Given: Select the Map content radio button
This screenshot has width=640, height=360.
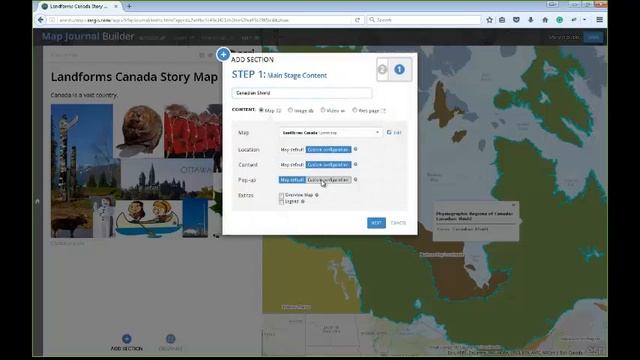Looking at the screenshot, I should click(x=261, y=110).
